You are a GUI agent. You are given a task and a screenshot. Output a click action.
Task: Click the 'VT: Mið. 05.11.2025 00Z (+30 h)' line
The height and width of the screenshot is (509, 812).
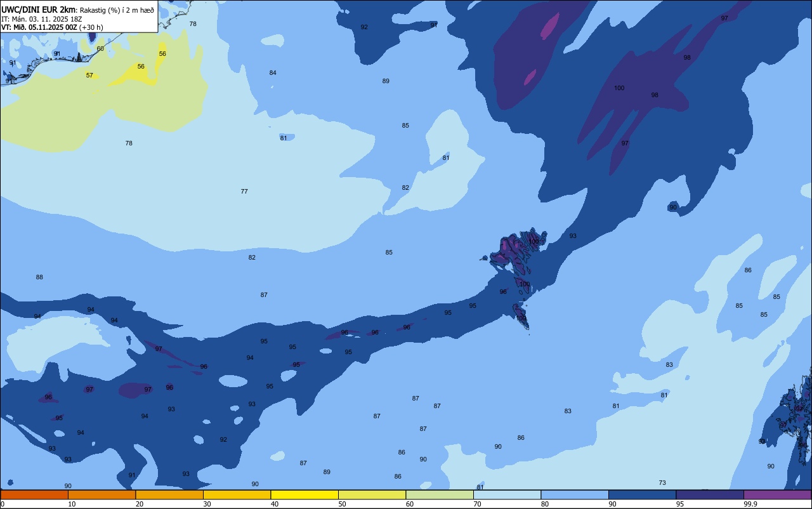click(52, 27)
